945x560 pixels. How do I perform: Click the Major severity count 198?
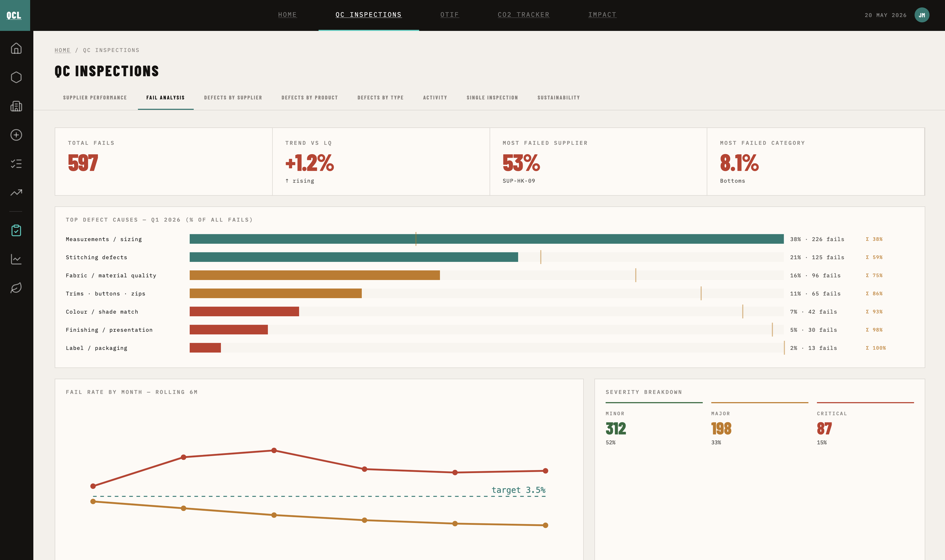click(721, 429)
